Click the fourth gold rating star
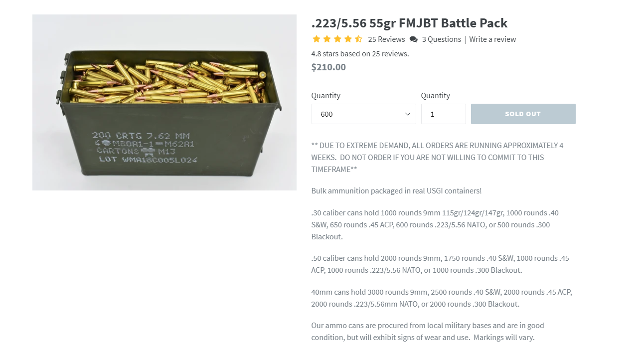644x355 pixels. (347, 39)
